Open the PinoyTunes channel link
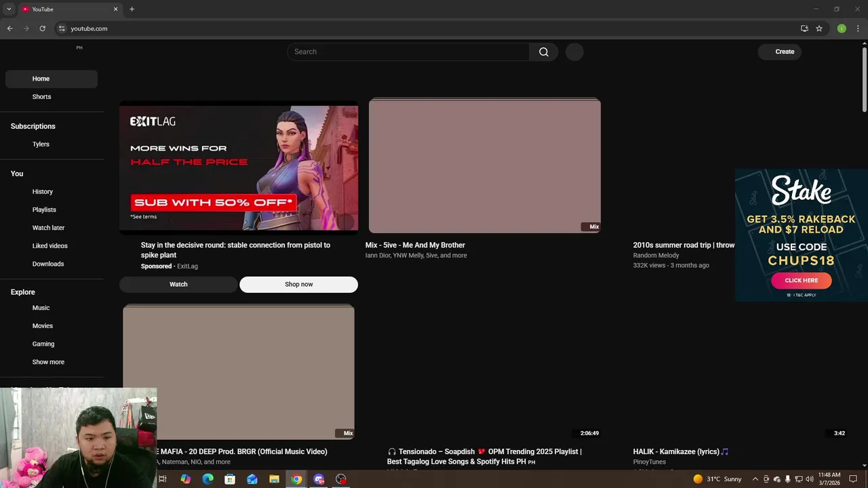This screenshot has width=868, height=488. tap(650, 462)
